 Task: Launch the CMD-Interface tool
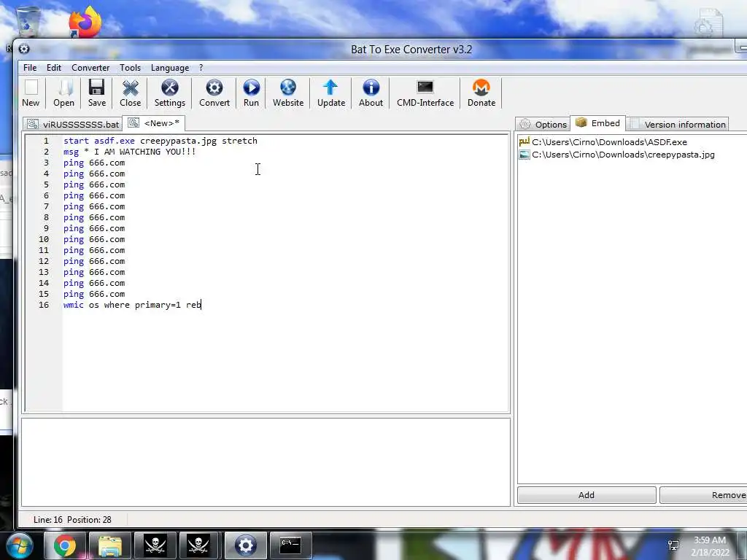[425, 93]
